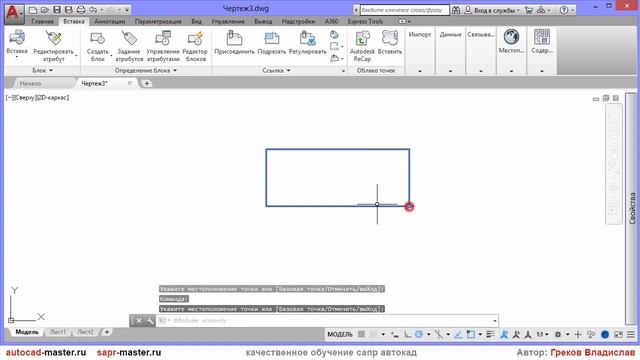Open the Содер... content panel icon

tap(542, 42)
